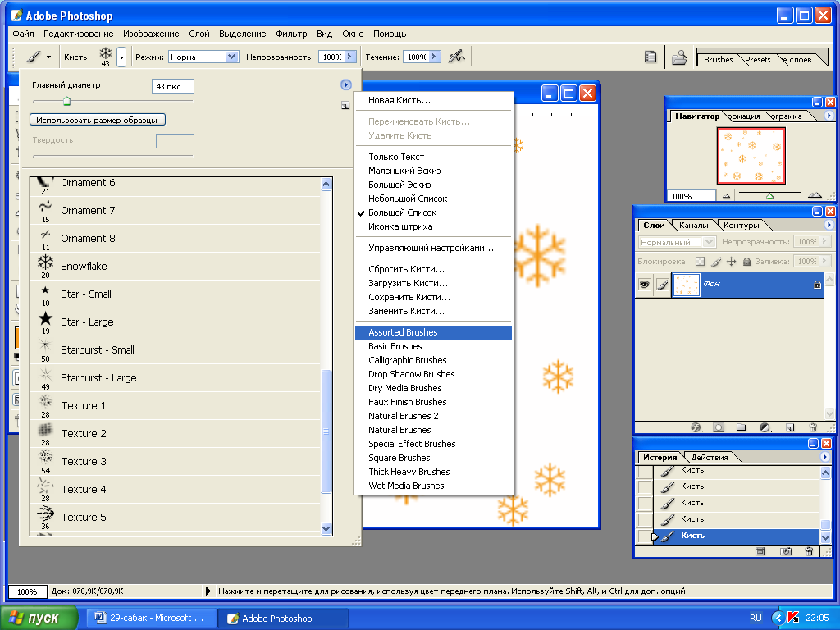Click Использовать размер образцы button
This screenshot has height=630, width=840.
[x=97, y=120]
